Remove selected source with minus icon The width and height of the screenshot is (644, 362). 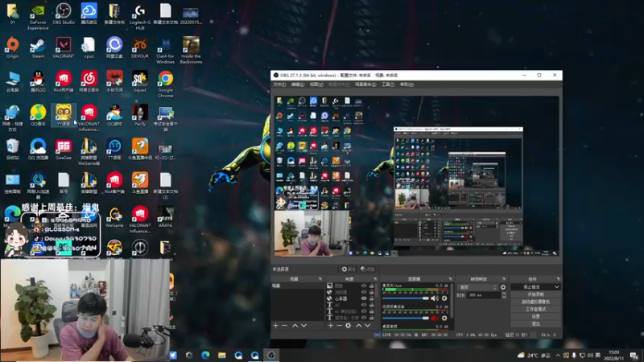point(339,326)
